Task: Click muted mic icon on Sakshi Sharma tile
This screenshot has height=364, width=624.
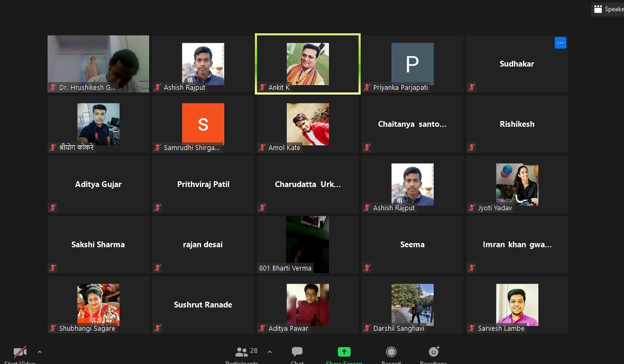Action: click(52, 268)
